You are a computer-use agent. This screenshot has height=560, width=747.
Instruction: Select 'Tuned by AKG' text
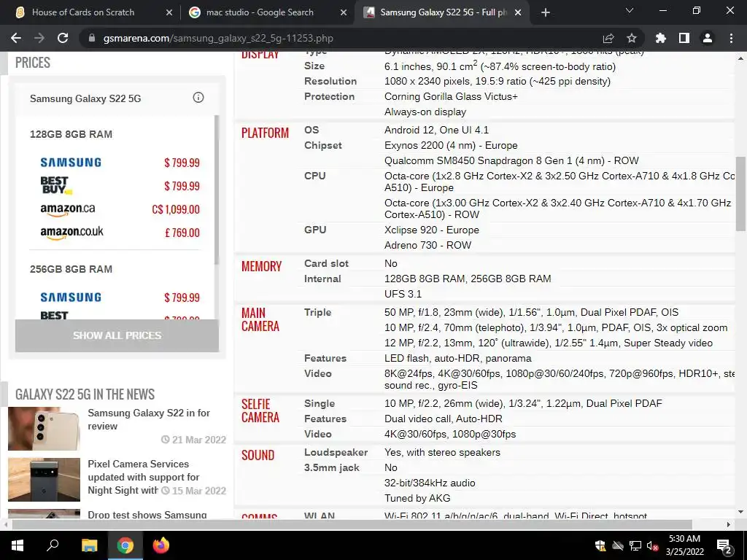[417, 498]
